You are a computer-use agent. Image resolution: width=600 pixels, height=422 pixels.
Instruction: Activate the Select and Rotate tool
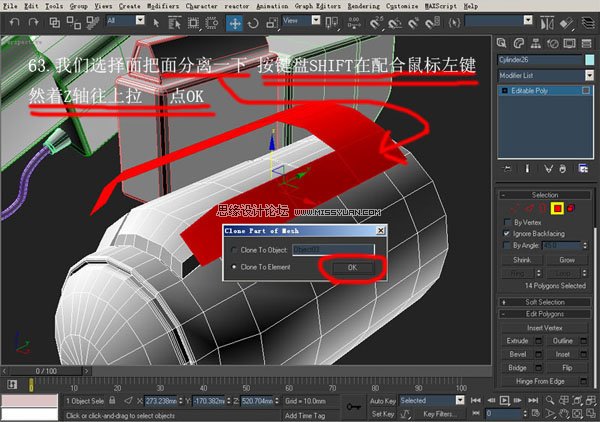tap(253, 23)
